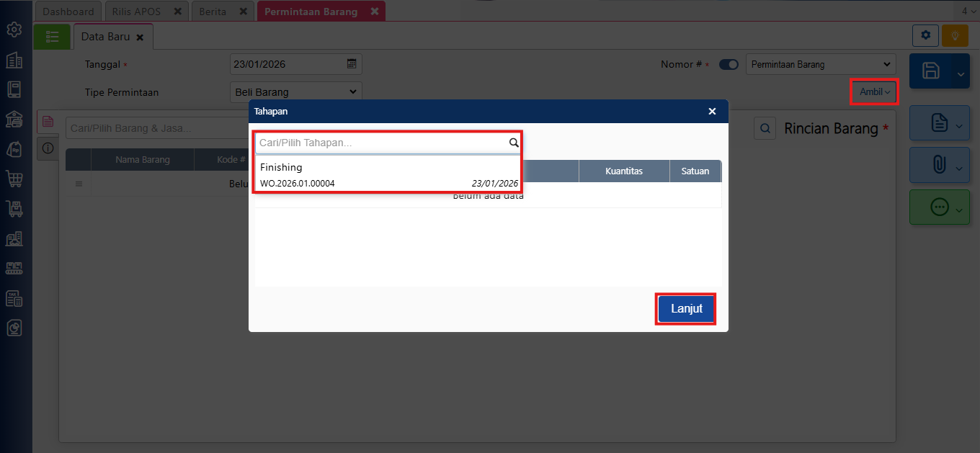The width and height of the screenshot is (980, 453).
Task: Close the Tahapan dialog
Action: 712,112
